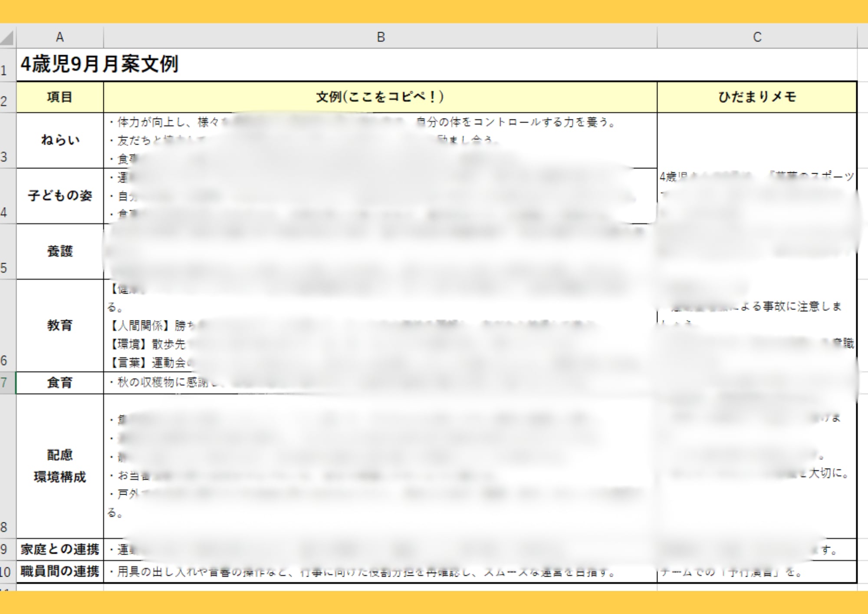Select the 子どもの姿 cell

click(x=60, y=196)
